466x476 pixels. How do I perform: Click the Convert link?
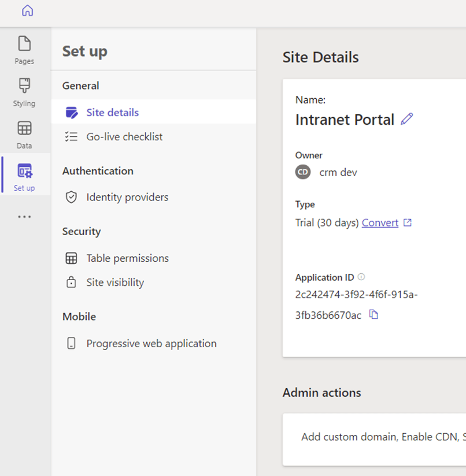click(x=380, y=222)
